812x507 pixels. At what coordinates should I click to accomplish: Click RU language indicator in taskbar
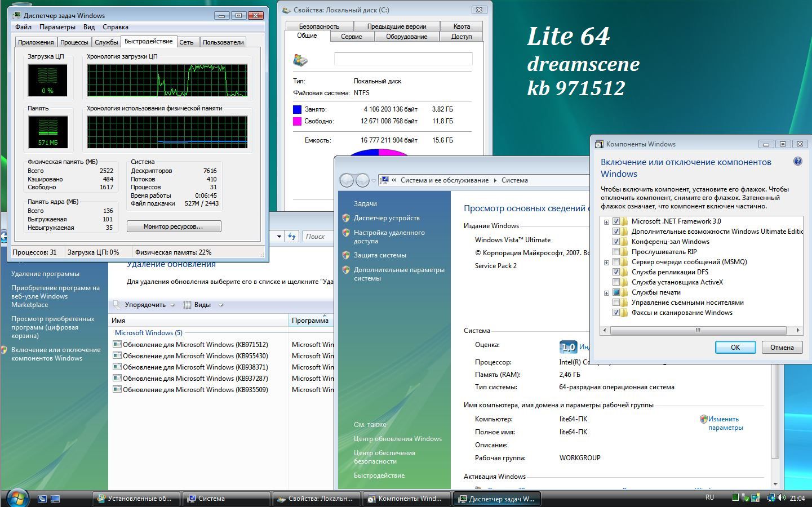coord(709,497)
